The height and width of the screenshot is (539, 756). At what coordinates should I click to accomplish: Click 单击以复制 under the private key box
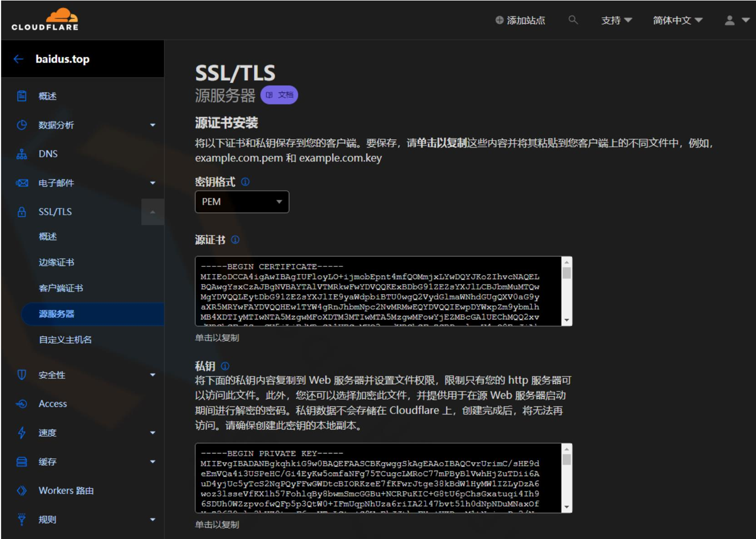(217, 525)
